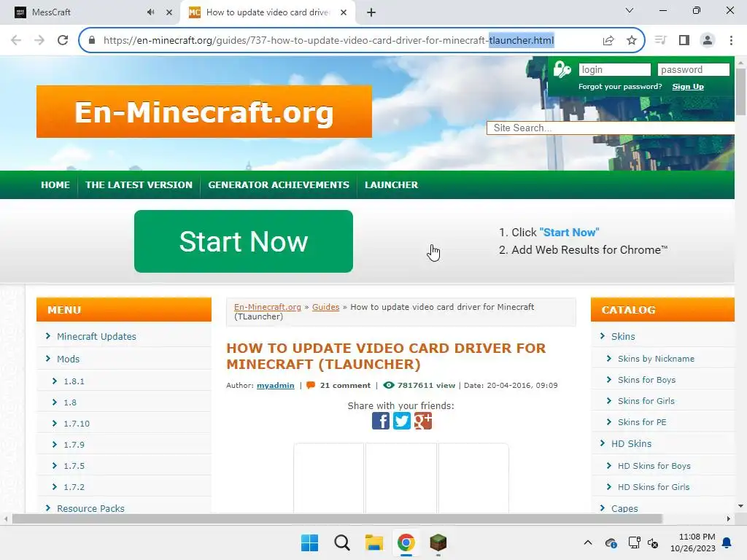Image resolution: width=747 pixels, height=560 pixels.
Task: Click the vertical page scrollbar thumb
Action: [x=740, y=92]
